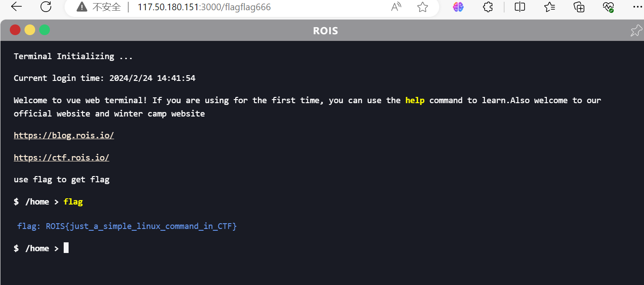644x285 pixels.
Task: Focus the terminal prompt input cursor
Action: pos(66,248)
